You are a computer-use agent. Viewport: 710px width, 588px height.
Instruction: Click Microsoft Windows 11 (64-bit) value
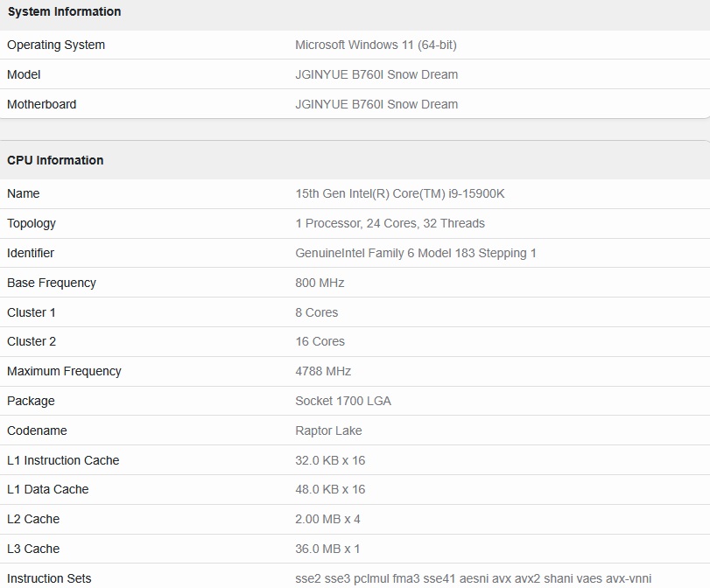tap(376, 45)
